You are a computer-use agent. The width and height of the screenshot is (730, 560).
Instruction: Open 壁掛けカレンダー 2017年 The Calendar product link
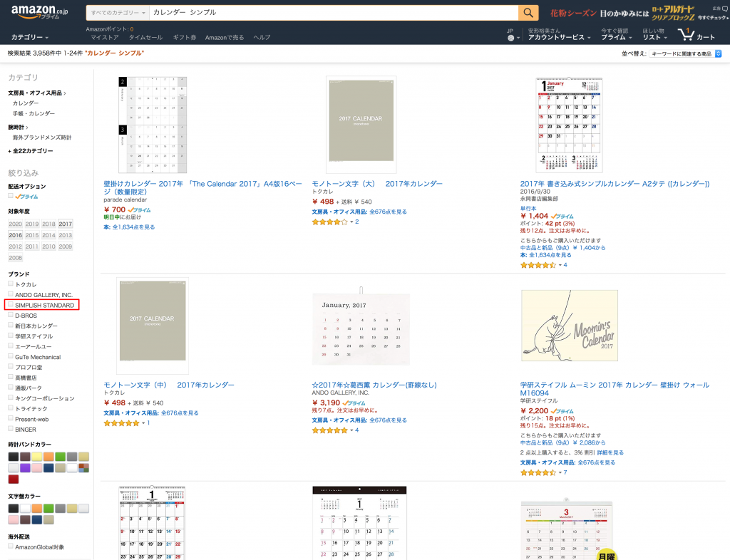coord(202,188)
